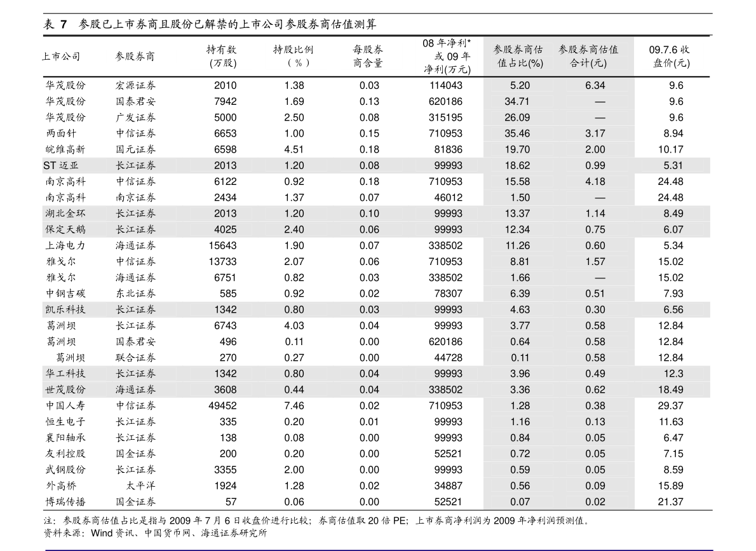Click the valuation share value "26.09"
The width and height of the screenshot is (756, 551).
pyautogui.click(x=517, y=118)
